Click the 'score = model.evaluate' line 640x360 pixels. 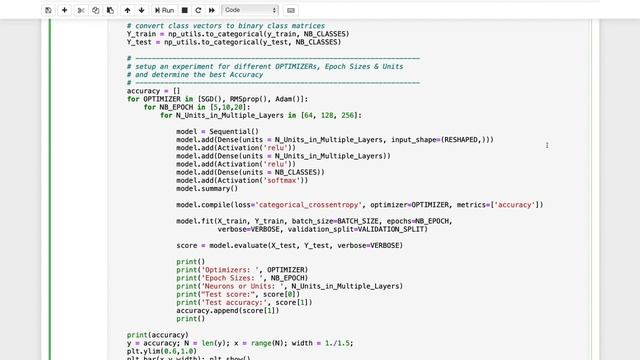pos(289,245)
